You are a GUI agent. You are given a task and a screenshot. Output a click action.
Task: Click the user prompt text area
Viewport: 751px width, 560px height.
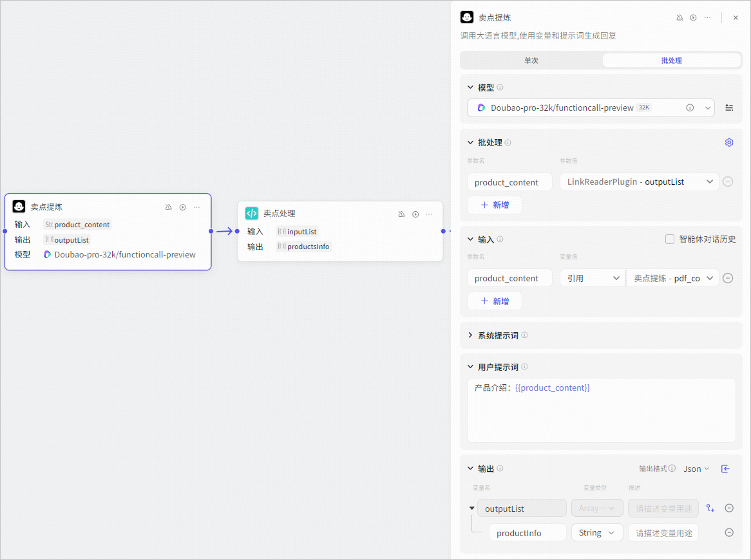(x=601, y=410)
